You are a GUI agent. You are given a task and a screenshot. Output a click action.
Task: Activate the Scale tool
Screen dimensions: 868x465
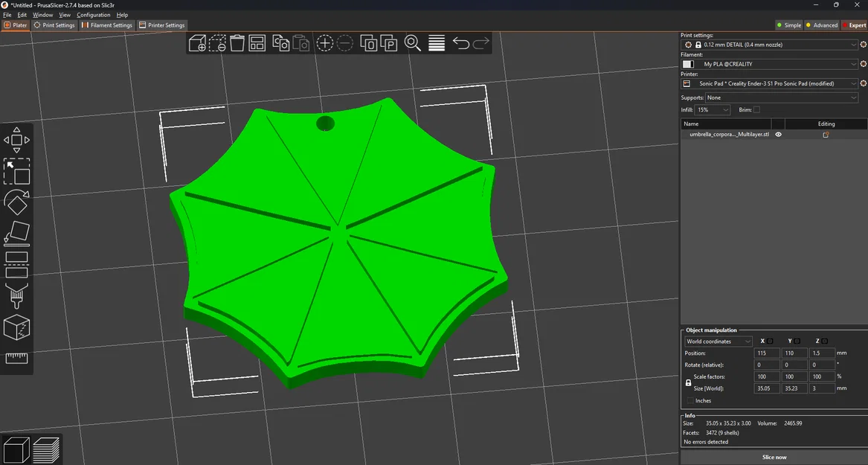pos(16,172)
